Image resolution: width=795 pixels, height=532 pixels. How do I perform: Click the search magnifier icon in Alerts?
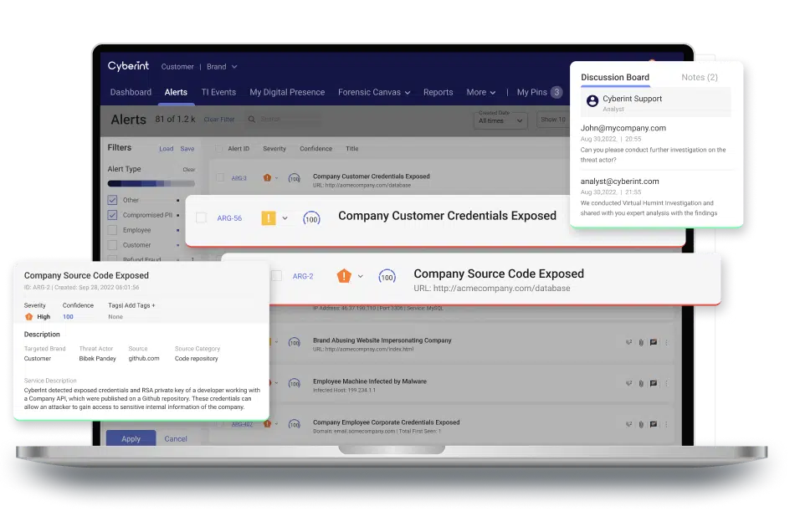point(253,120)
